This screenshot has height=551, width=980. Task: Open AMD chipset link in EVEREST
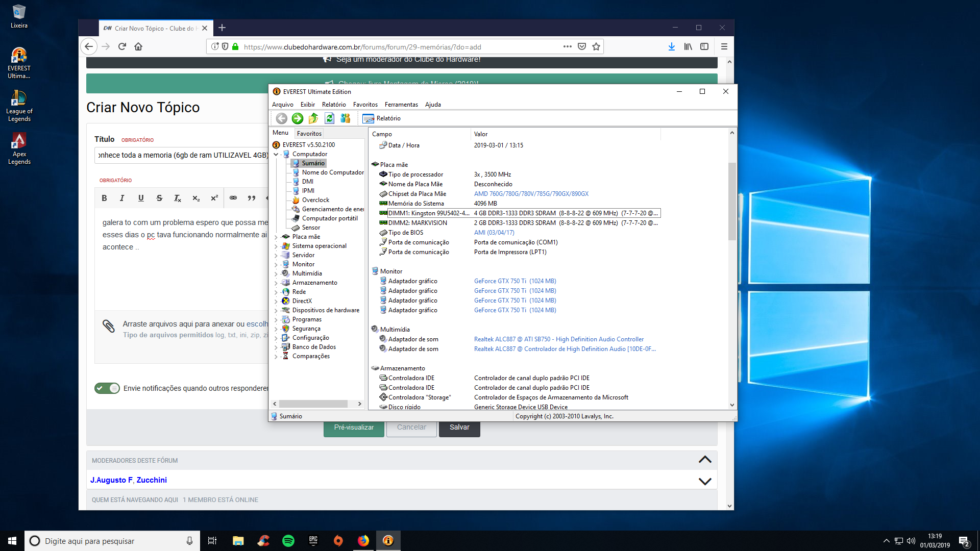coord(531,194)
